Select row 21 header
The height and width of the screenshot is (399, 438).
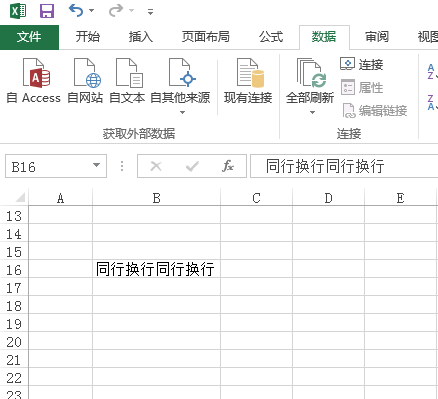14,360
